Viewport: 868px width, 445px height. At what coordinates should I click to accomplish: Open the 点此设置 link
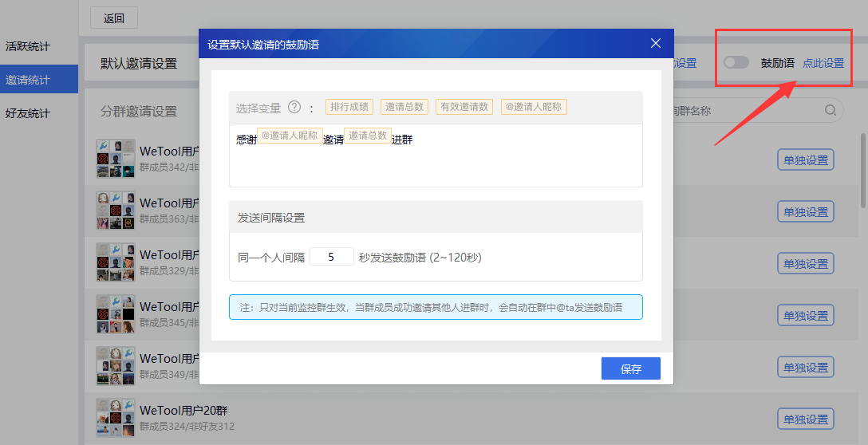pyautogui.click(x=823, y=63)
